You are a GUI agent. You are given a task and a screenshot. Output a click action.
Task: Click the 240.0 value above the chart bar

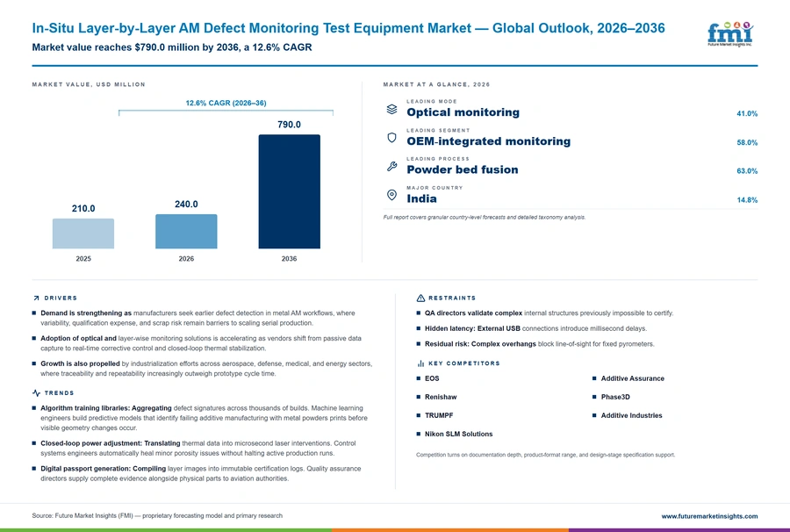click(x=186, y=204)
